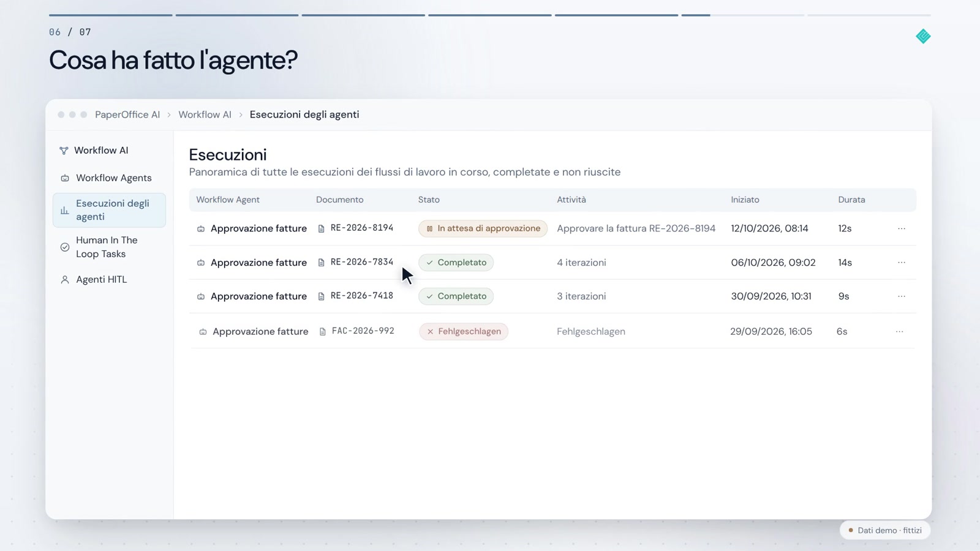Go to Workflow Agents in sidebar
The width and height of the screenshot is (980, 551).
click(x=109, y=178)
